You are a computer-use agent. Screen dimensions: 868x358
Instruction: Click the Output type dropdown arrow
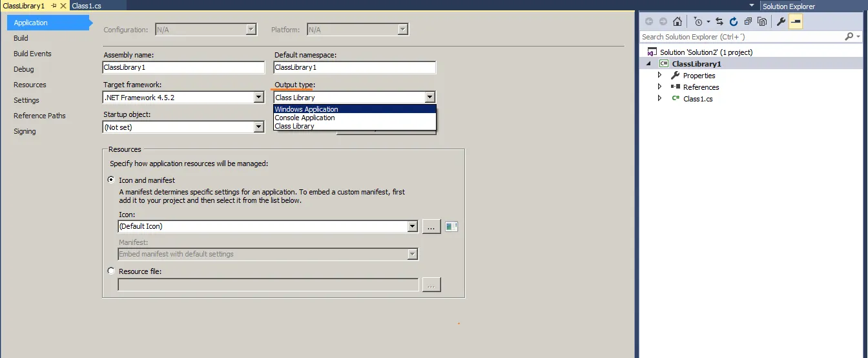point(430,98)
